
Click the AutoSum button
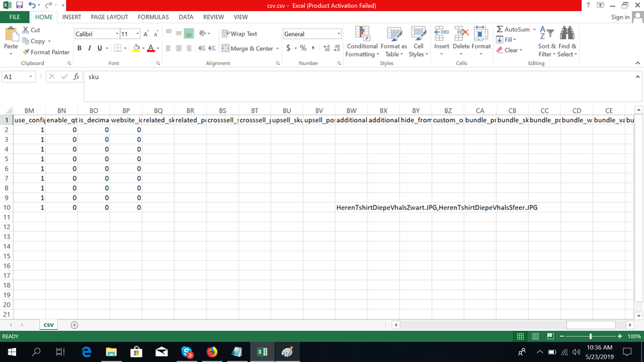[x=513, y=30]
